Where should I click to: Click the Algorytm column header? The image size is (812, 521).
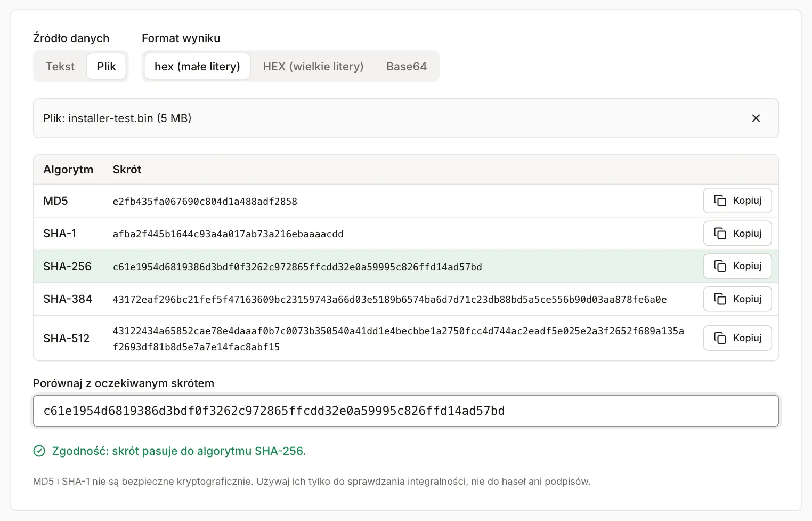coord(68,170)
